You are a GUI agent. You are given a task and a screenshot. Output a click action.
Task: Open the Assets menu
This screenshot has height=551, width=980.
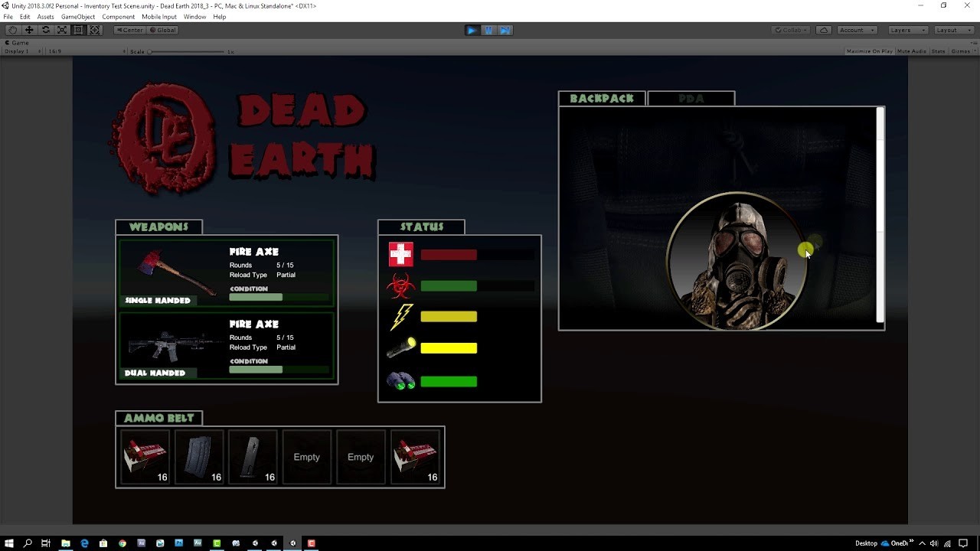point(46,17)
